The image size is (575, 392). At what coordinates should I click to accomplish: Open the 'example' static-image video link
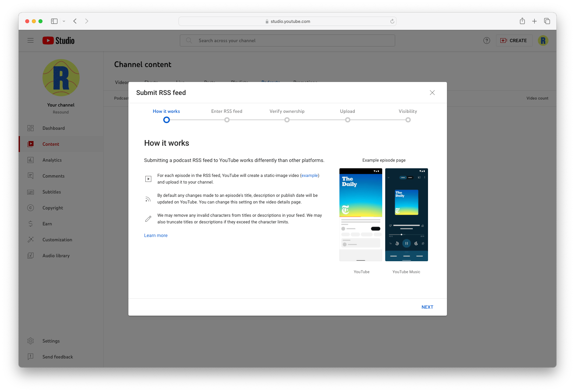click(x=310, y=176)
